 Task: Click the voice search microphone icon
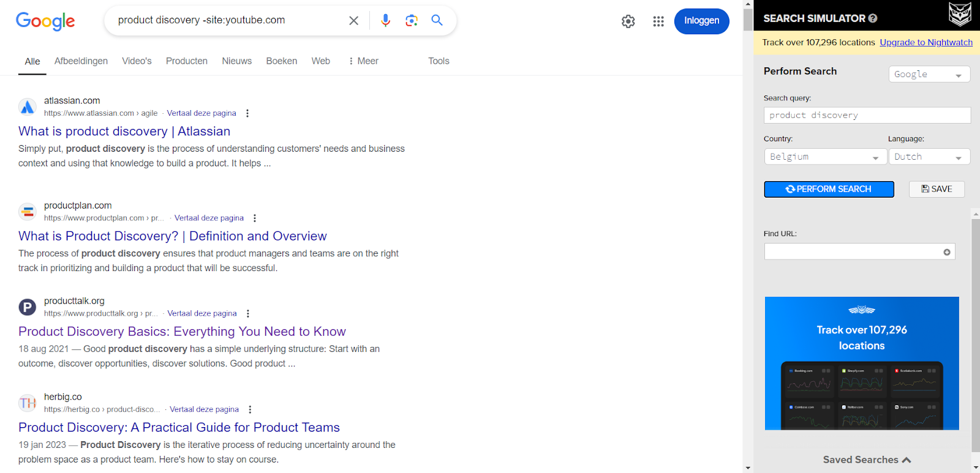pos(385,20)
